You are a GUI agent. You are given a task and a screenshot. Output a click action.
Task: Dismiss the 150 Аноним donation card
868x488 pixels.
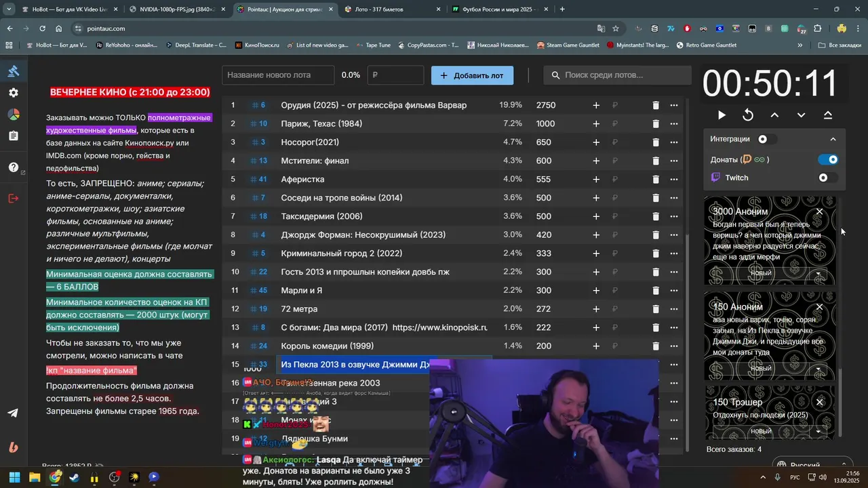point(819,307)
